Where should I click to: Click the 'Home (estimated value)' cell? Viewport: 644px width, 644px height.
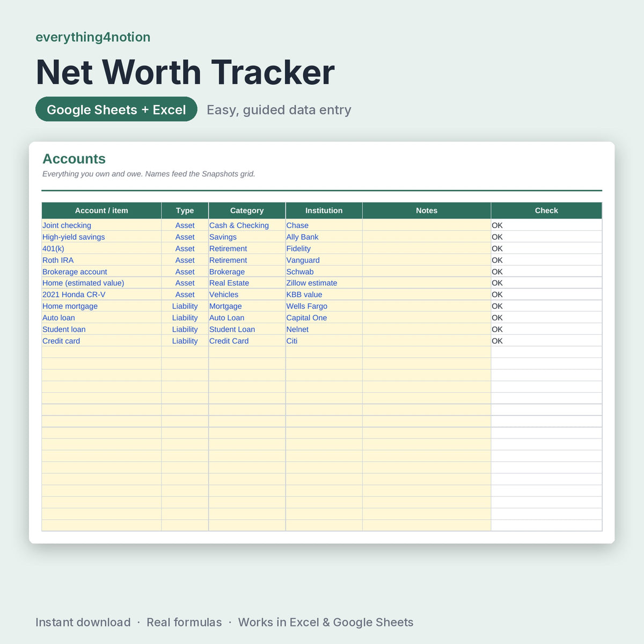coord(101,283)
